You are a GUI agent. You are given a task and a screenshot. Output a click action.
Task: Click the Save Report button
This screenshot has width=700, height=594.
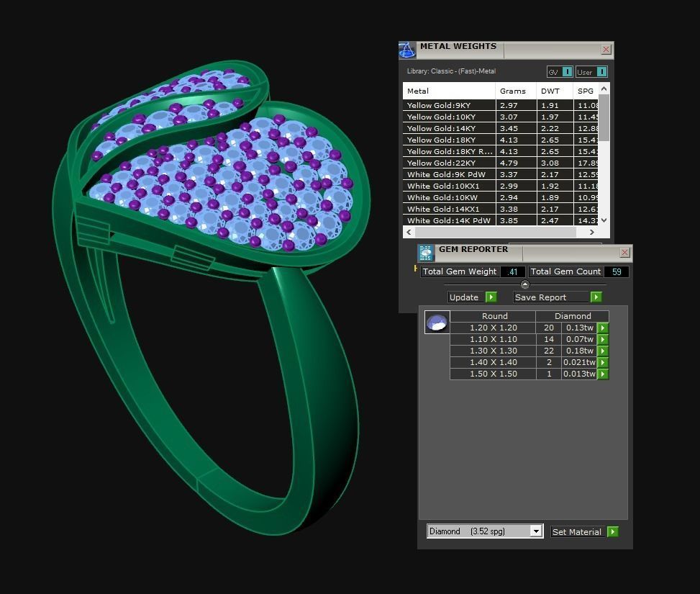(x=551, y=297)
